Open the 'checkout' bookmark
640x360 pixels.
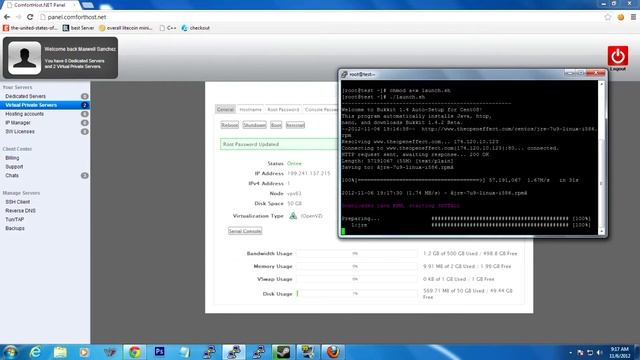tap(196, 28)
